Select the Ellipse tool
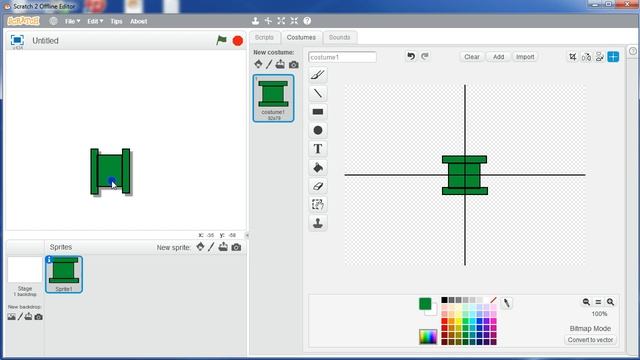The width and height of the screenshot is (640, 360). pyautogui.click(x=318, y=130)
